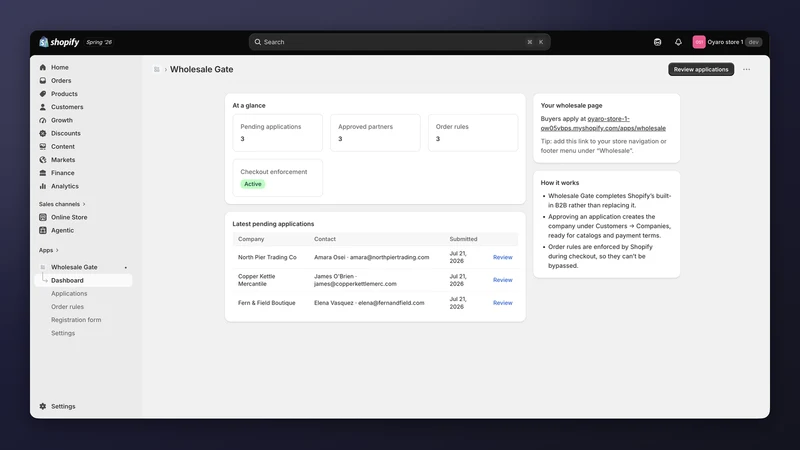Click the Agentic channel icon
The width and height of the screenshot is (800, 450).
pos(43,231)
